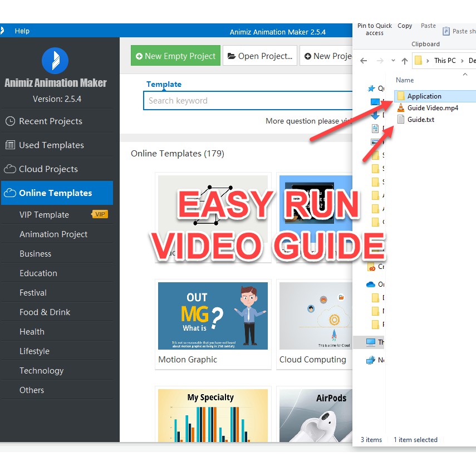476x476 pixels.
Task: Open the Cloud Computing template thumbnail
Action: click(x=316, y=316)
